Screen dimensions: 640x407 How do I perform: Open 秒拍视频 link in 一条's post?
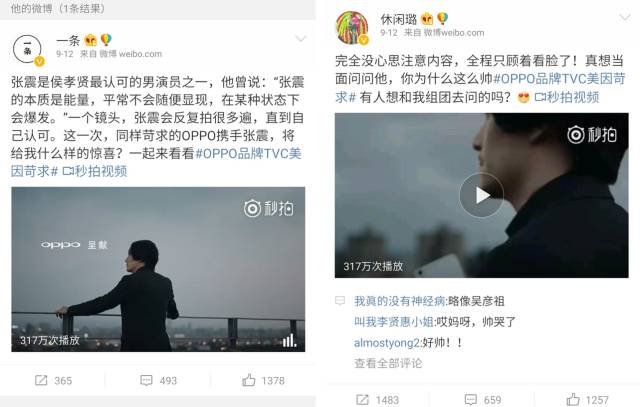click(95, 171)
